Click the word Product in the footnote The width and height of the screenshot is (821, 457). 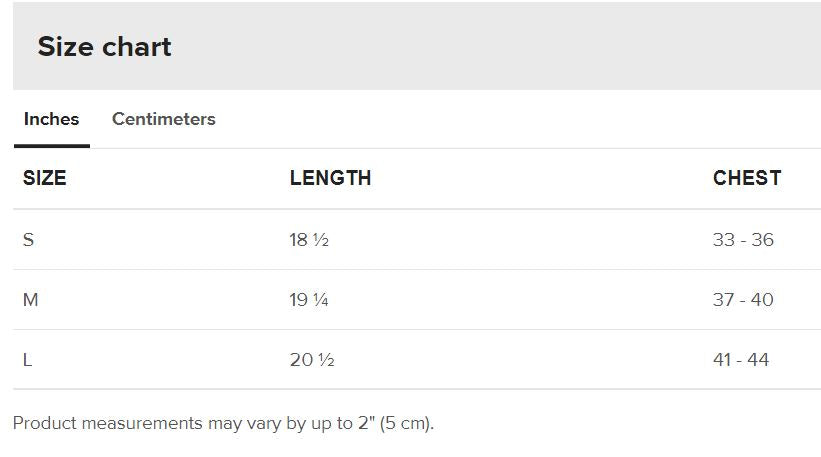(45, 423)
